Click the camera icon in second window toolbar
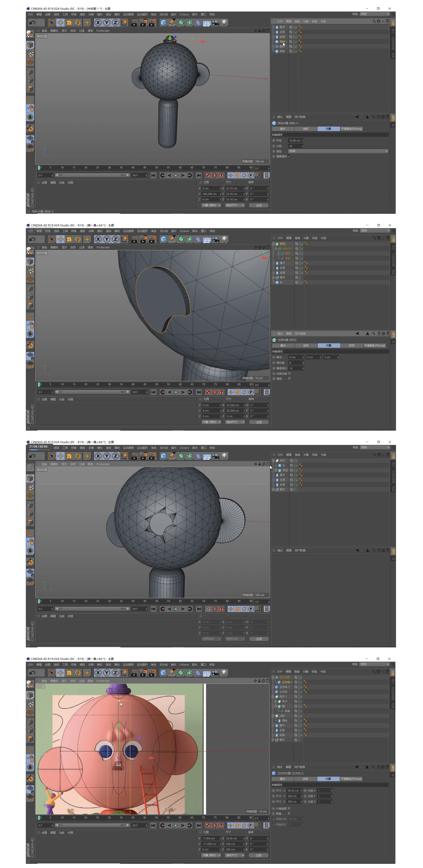The image size is (423, 868). point(215,239)
